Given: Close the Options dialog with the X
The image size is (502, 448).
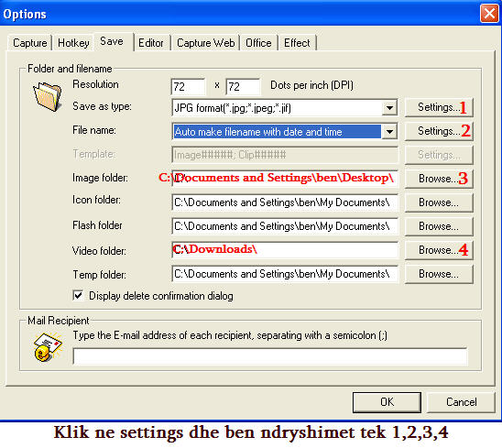Looking at the screenshot, I should (489, 14).
